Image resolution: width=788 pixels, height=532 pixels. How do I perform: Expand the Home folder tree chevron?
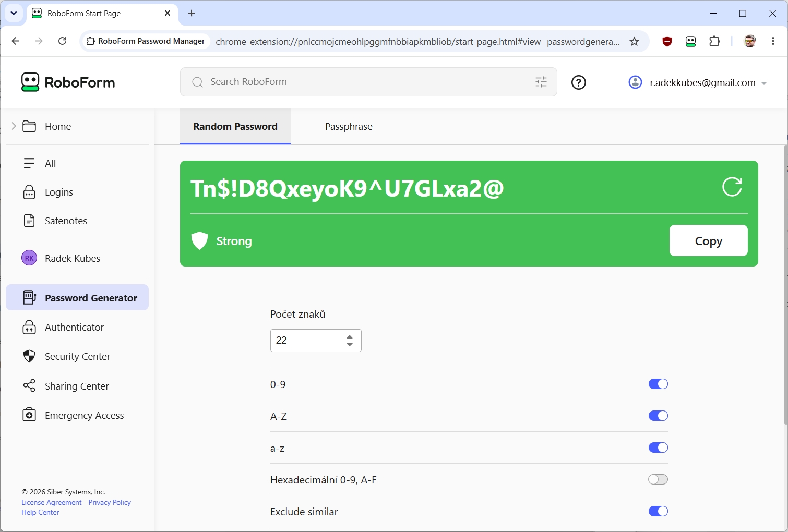14,126
